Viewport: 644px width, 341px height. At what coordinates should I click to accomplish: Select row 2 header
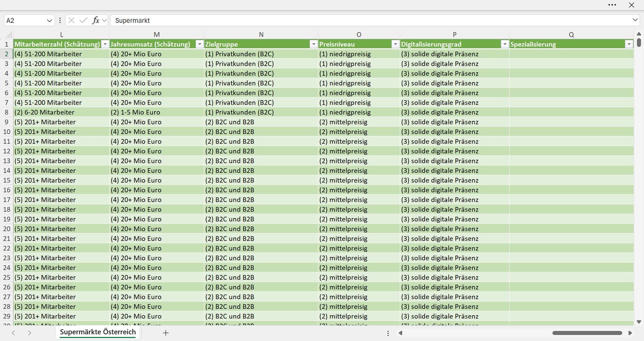click(x=6, y=54)
